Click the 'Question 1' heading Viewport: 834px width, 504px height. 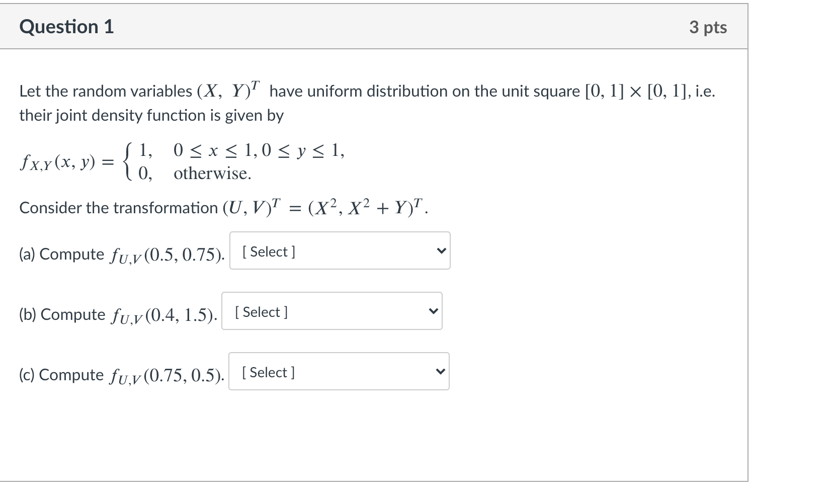point(66,27)
